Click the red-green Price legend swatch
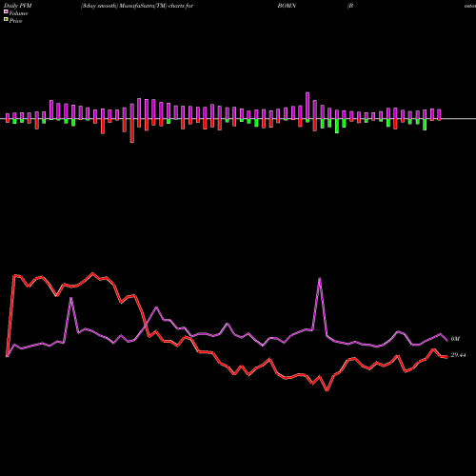This screenshot has height=476, width=476. click(x=6, y=20)
